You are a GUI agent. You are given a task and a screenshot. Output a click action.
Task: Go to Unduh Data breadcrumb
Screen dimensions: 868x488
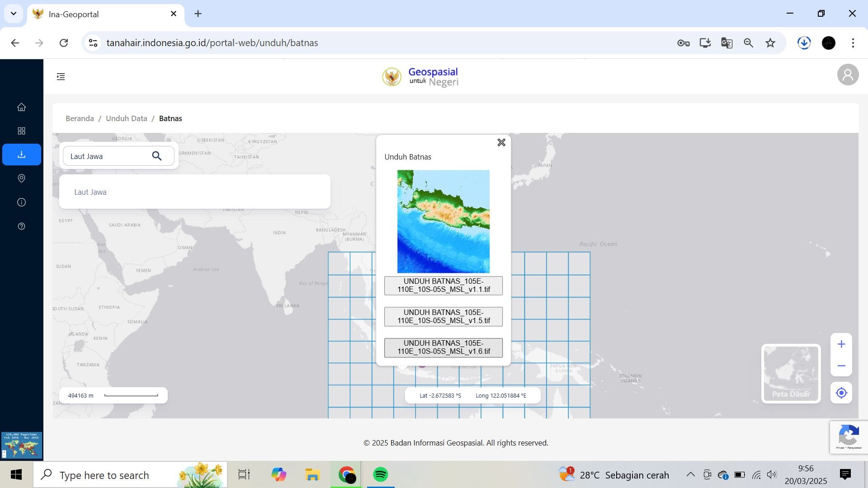126,118
